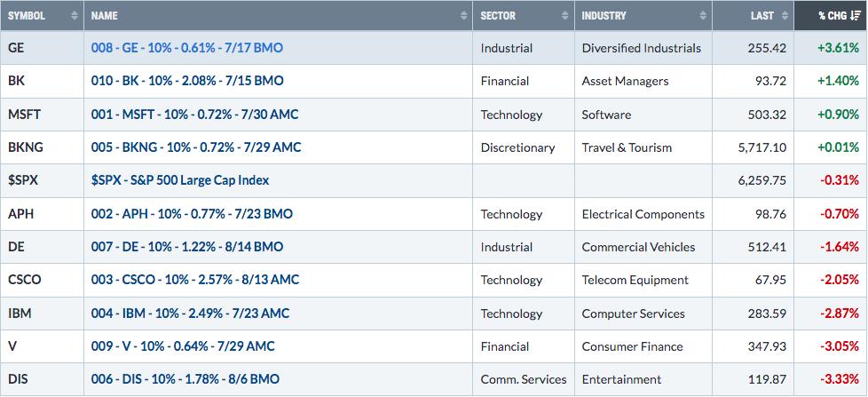This screenshot has width=868, height=397.
Task: Click the SECTOR column sort arrows icon
Action: (x=565, y=16)
